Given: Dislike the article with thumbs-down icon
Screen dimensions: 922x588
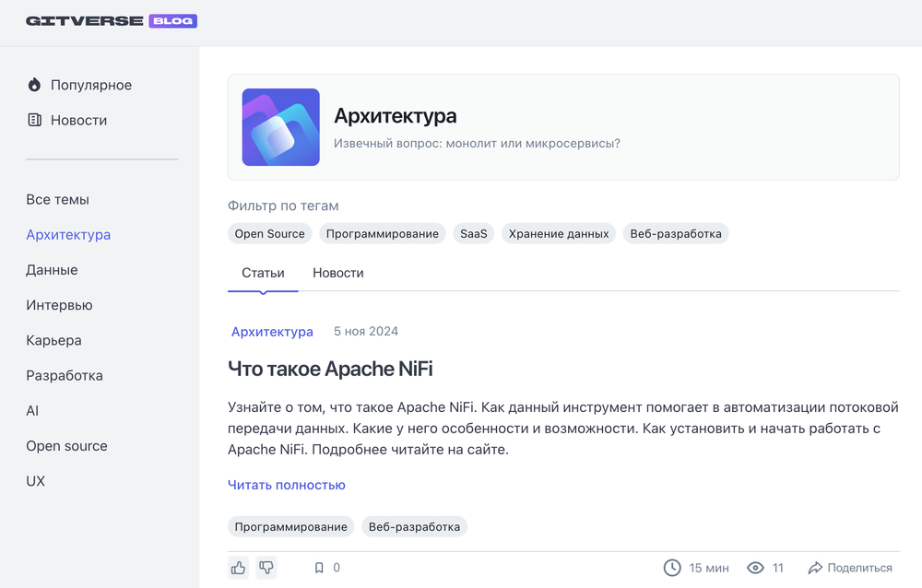Looking at the screenshot, I should 266,568.
